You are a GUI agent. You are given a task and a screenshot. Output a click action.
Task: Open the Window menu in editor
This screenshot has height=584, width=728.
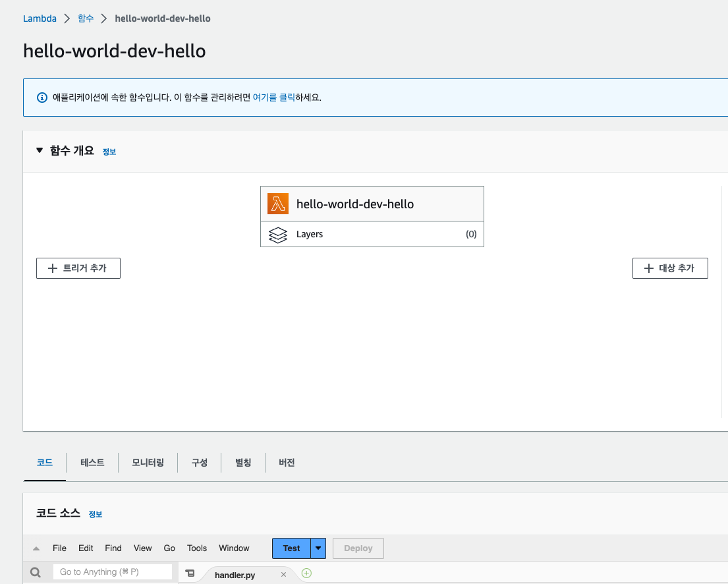pyautogui.click(x=234, y=548)
